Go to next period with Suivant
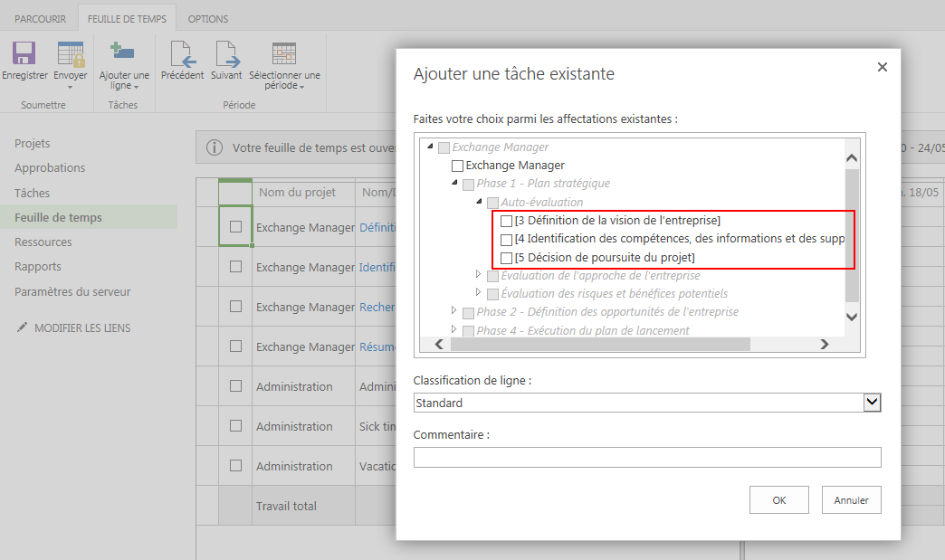 click(x=226, y=54)
